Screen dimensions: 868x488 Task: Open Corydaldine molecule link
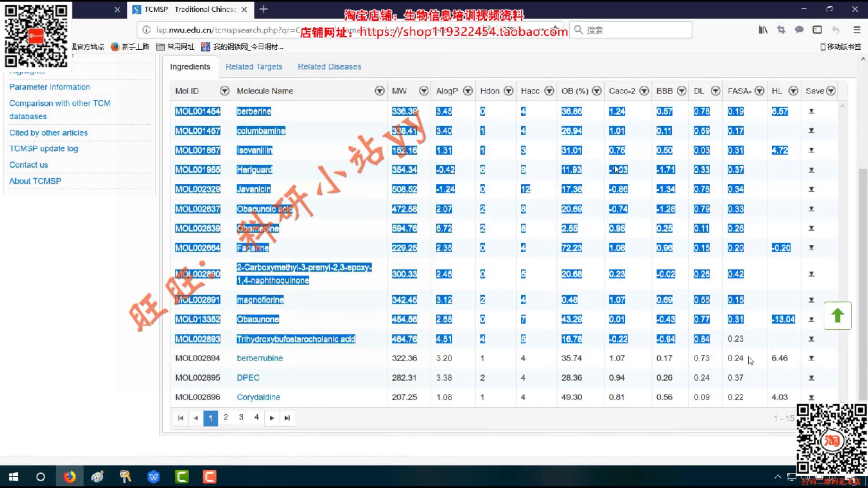[x=258, y=397]
